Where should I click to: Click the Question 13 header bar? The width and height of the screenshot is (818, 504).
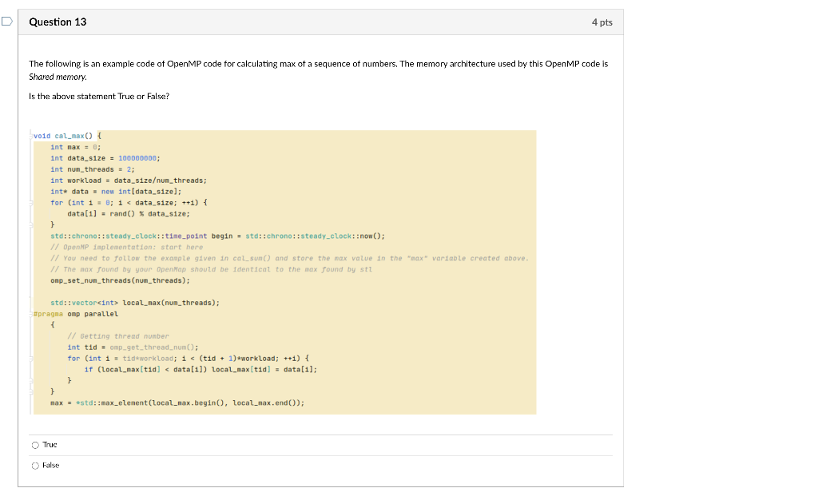320,22
